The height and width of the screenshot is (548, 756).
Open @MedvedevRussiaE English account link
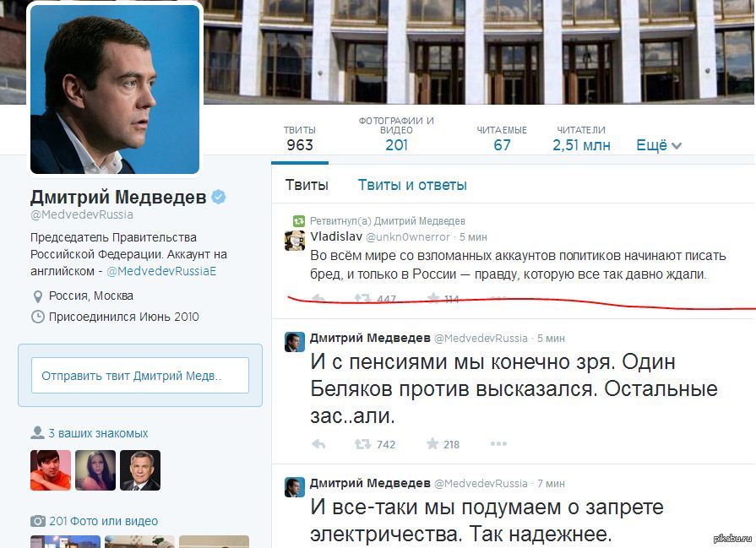coord(161,271)
